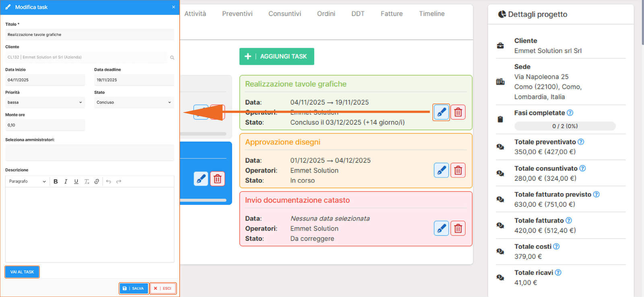The width and height of the screenshot is (644, 297).
Task: Expand the Paragrafo style dropdown
Action: pyautogui.click(x=27, y=181)
